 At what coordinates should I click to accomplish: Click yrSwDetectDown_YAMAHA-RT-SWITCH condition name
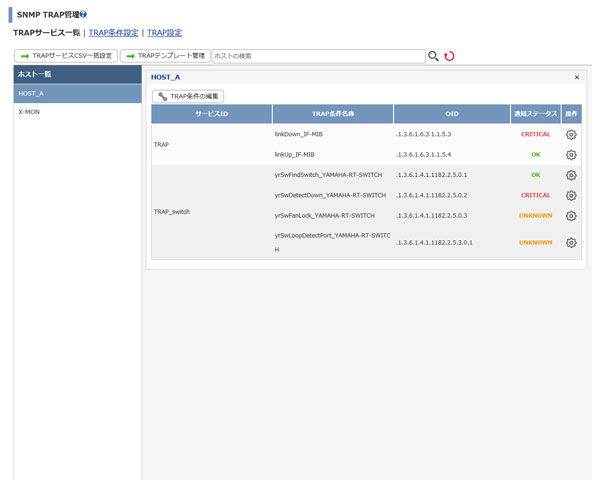coord(330,195)
